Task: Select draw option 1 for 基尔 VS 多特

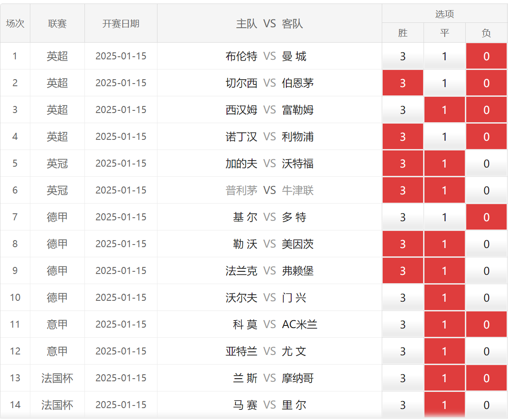Action: pyautogui.click(x=445, y=217)
